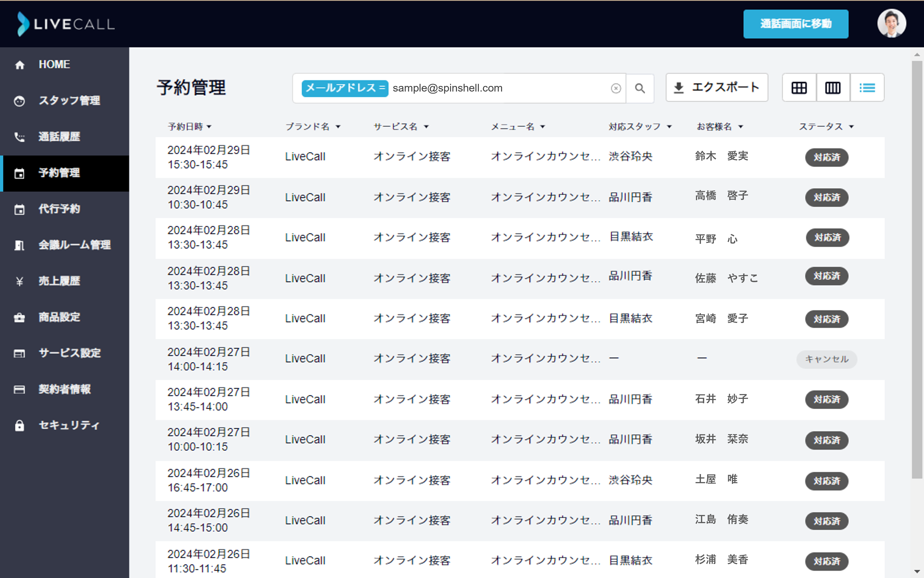924x578 pixels.
Task: Click the 売上履歴 yen icon
Action: [x=19, y=281]
